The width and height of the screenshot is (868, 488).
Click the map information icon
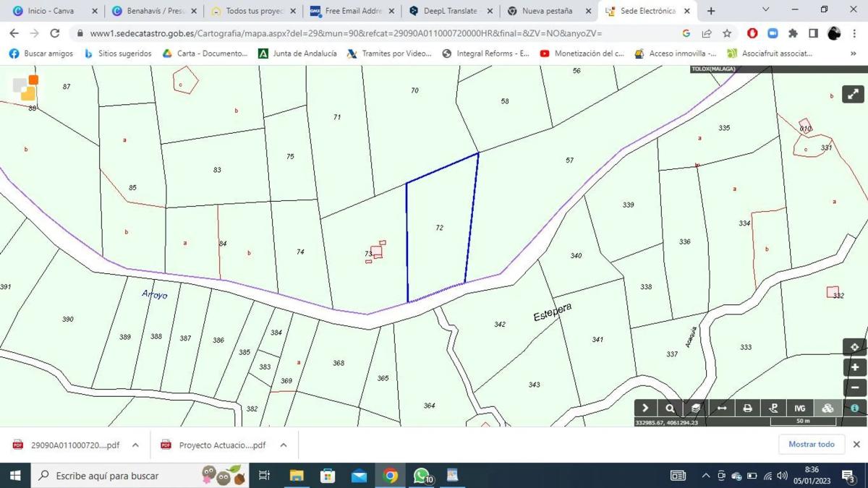point(854,408)
